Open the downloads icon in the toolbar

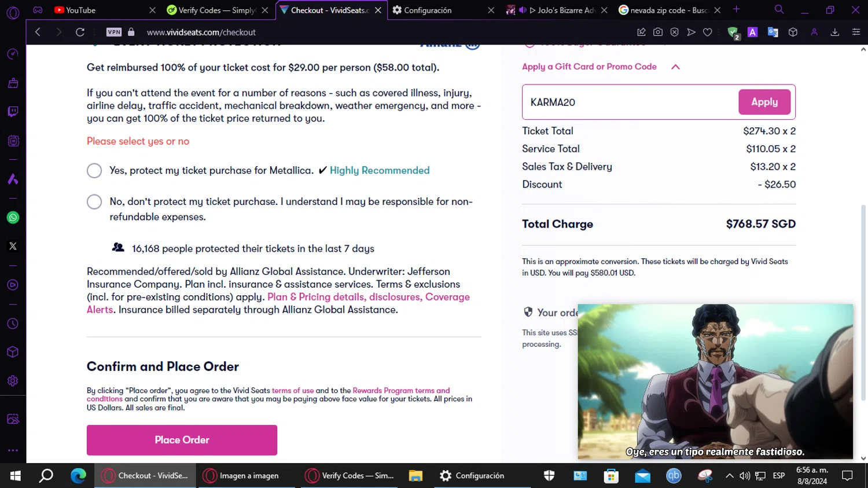[x=834, y=32]
